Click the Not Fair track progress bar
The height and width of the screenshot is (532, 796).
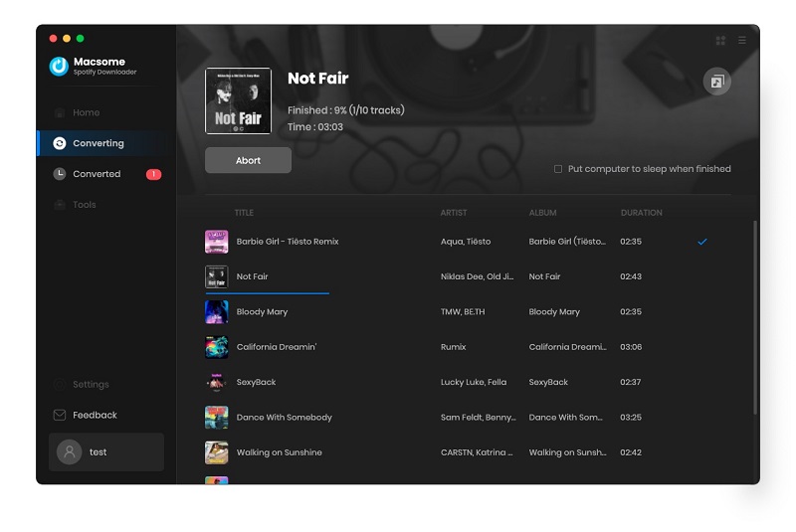pyautogui.click(x=268, y=293)
